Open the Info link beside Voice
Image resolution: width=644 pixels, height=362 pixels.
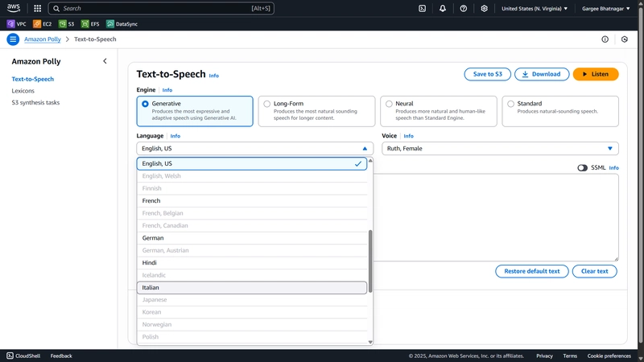[408, 136]
